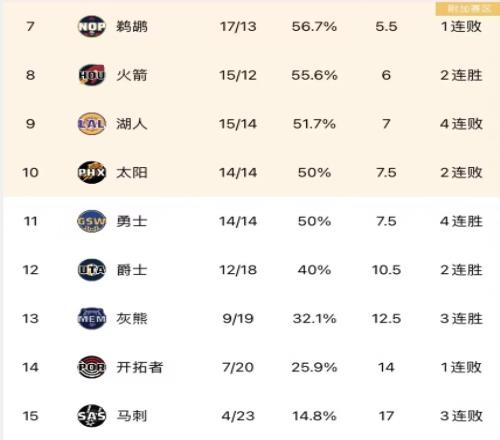
Task: Open team name 开拓者
Action: coord(140,367)
